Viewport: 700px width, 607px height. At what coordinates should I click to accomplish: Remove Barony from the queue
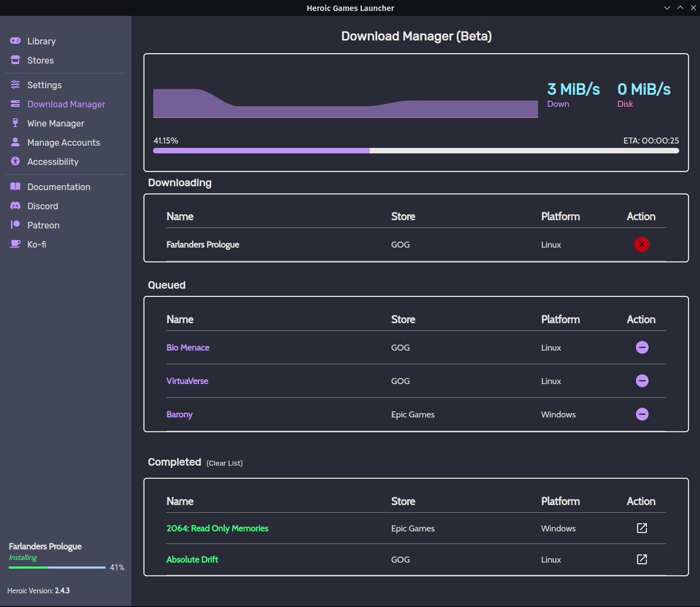(x=642, y=414)
